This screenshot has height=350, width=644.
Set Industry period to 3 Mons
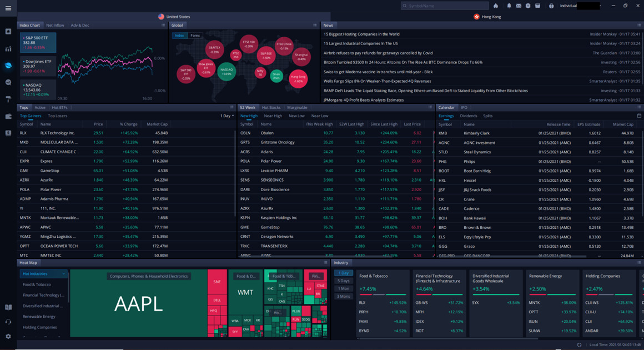click(343, 297)
